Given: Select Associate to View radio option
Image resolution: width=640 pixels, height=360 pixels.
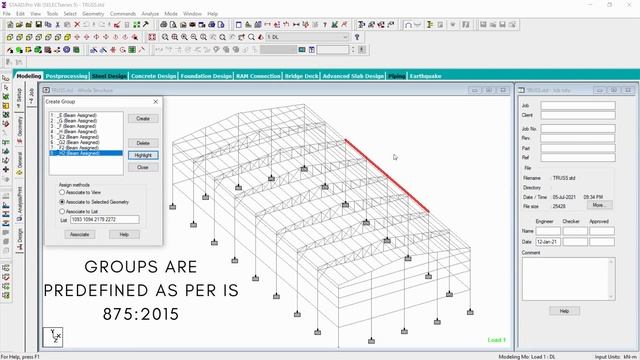Looking at the screenshot, I should [62, 192].
